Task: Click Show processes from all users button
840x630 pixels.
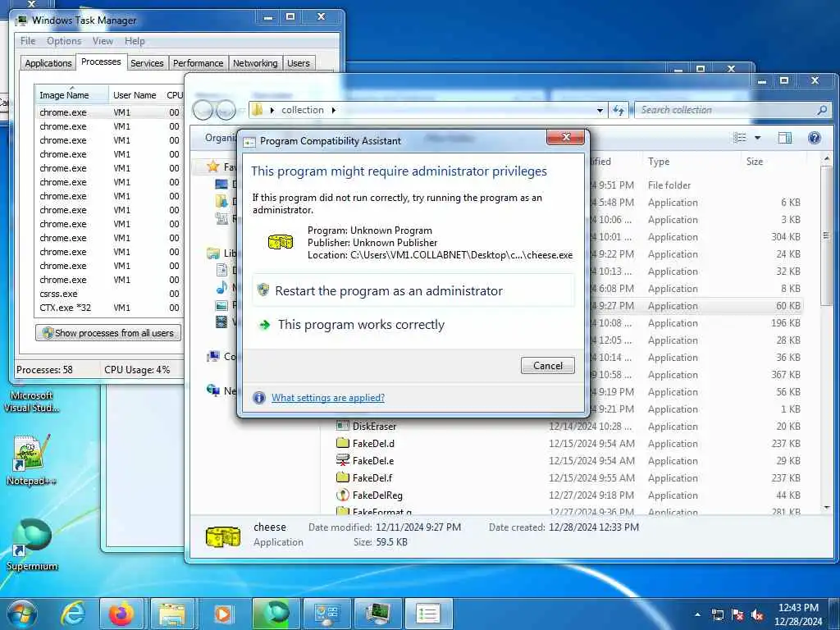Action: tap(108, 333)
